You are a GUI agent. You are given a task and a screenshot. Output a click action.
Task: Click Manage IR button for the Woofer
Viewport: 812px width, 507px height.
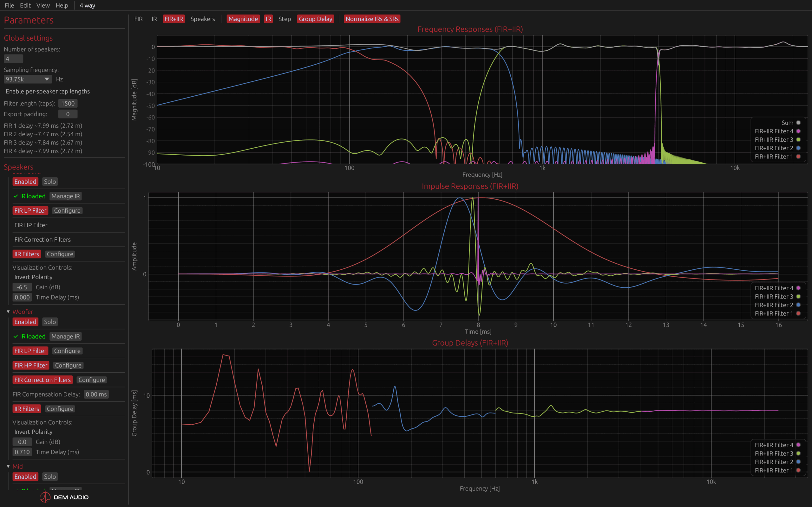pyautogui.click(x=65, y=336)
